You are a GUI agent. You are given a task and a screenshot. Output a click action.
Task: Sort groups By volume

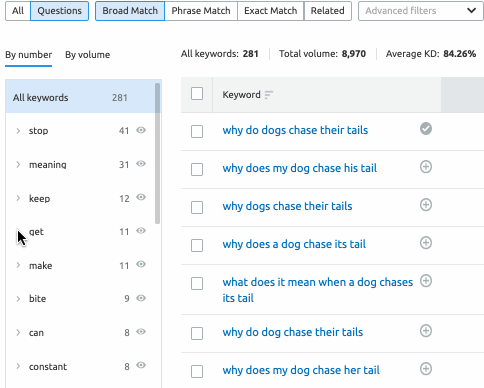(x=87, y=55)
